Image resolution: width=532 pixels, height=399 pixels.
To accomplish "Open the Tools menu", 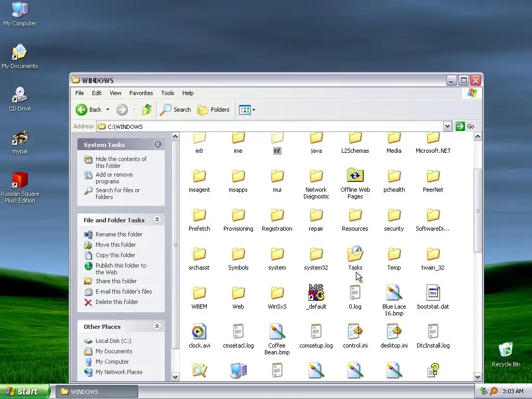I will (x=168, y=93).
